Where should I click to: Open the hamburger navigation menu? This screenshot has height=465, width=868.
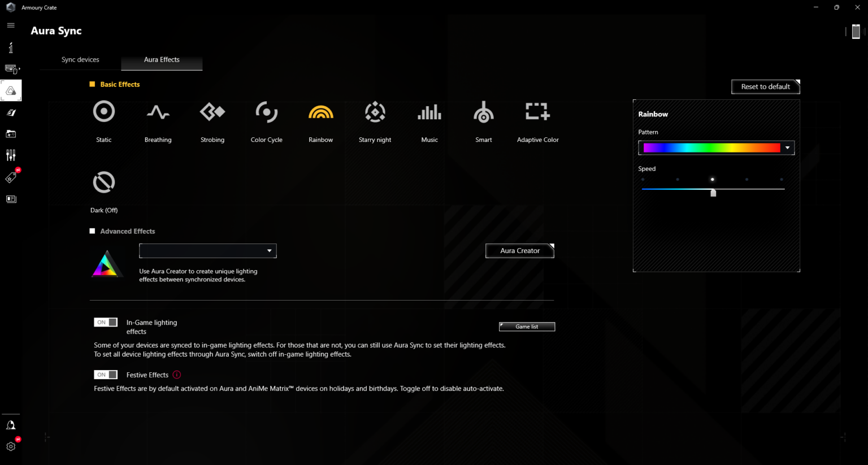click(x=11, y=25)
